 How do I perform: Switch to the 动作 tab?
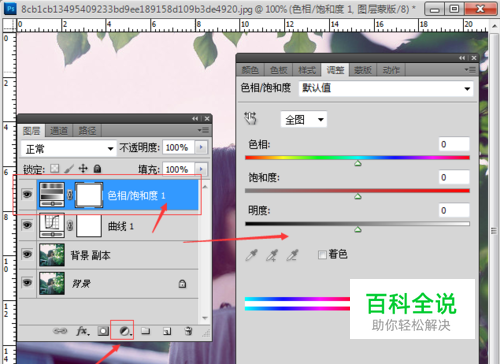tap(391, 70)
